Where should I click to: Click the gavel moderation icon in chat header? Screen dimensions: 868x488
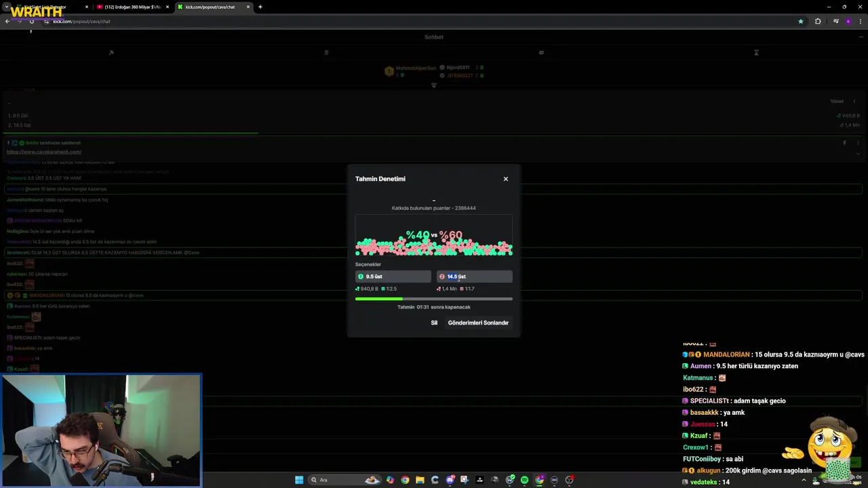tap(111, 52)
